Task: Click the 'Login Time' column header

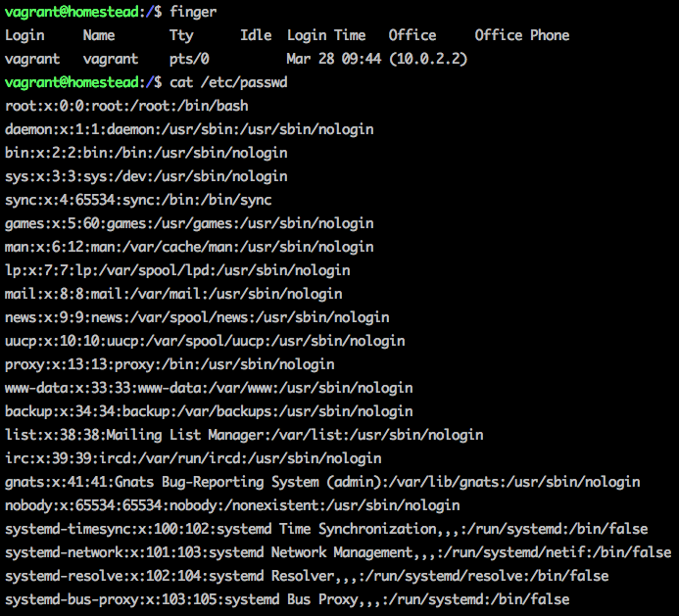Action: click(326, 35)
